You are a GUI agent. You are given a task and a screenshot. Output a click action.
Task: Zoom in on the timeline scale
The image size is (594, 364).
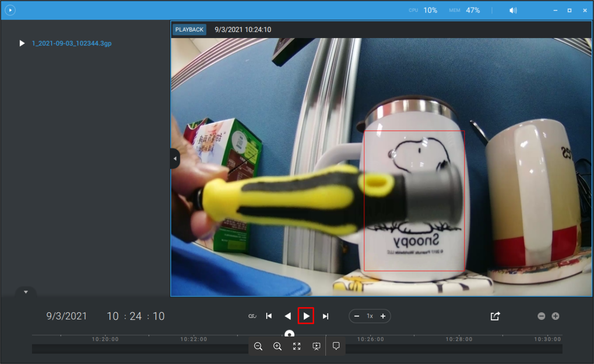tap(556, 316)
